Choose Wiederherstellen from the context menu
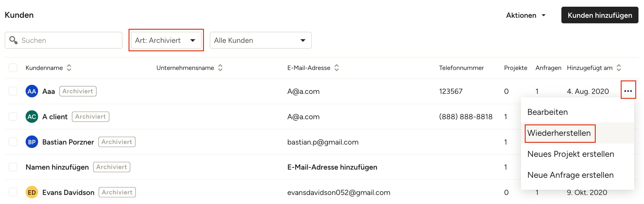The image size is (644, 204). (x=559, y=133)
